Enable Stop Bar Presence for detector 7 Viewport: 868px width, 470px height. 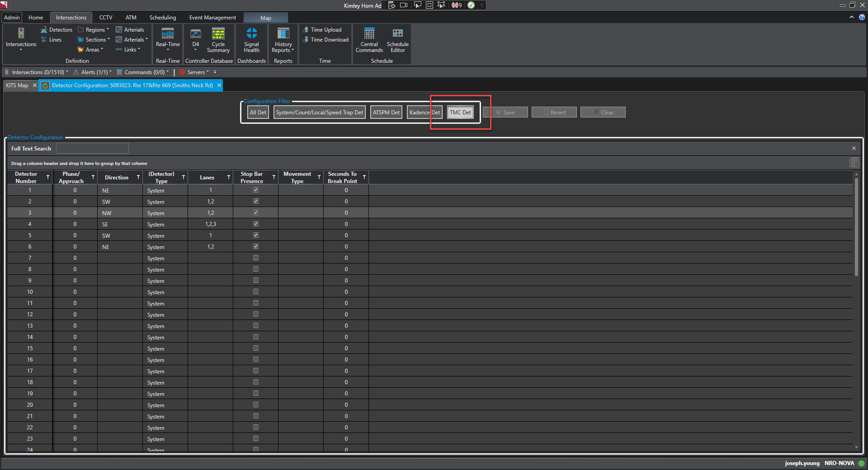[256, 258]
